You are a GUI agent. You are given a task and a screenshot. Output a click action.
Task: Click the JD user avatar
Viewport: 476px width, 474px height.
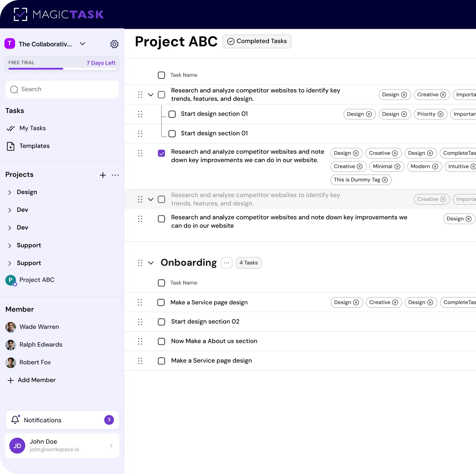[17, 446]
